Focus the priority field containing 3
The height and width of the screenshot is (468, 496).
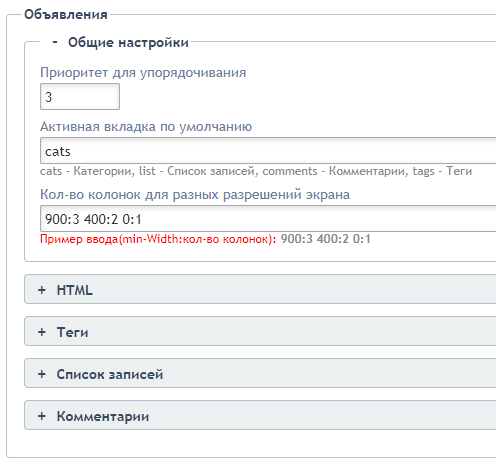pyautogui.click(x=80, y=97)
